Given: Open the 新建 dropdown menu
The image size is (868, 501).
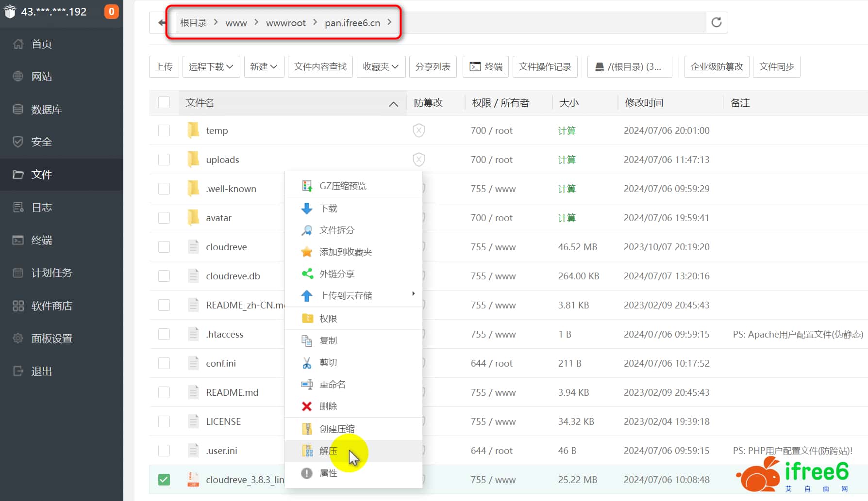Looking at the screenshot, I should (264, 66).
